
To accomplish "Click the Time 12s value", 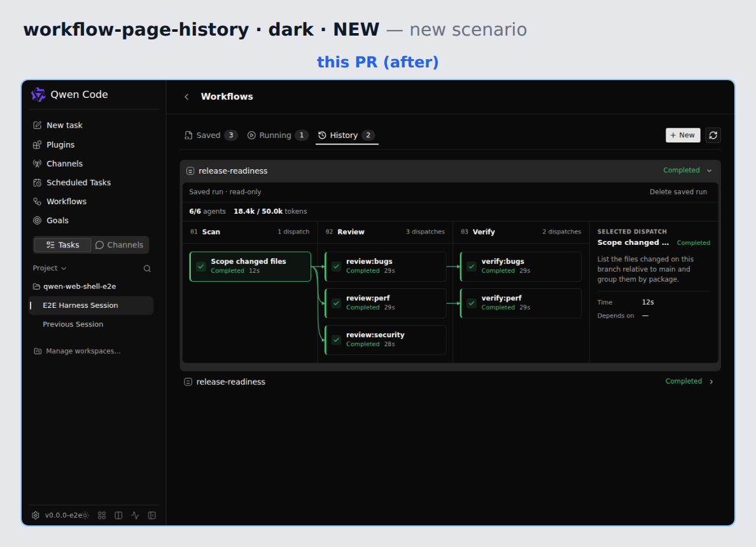I will click(x=648, y=302).
